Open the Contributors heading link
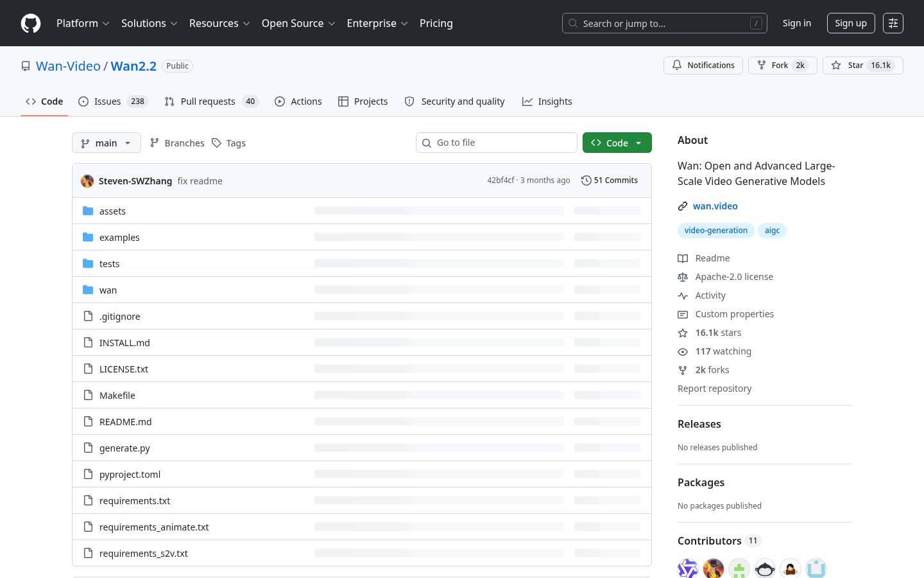The height and width of the screenshot is (578, 924). coord(719,541)
